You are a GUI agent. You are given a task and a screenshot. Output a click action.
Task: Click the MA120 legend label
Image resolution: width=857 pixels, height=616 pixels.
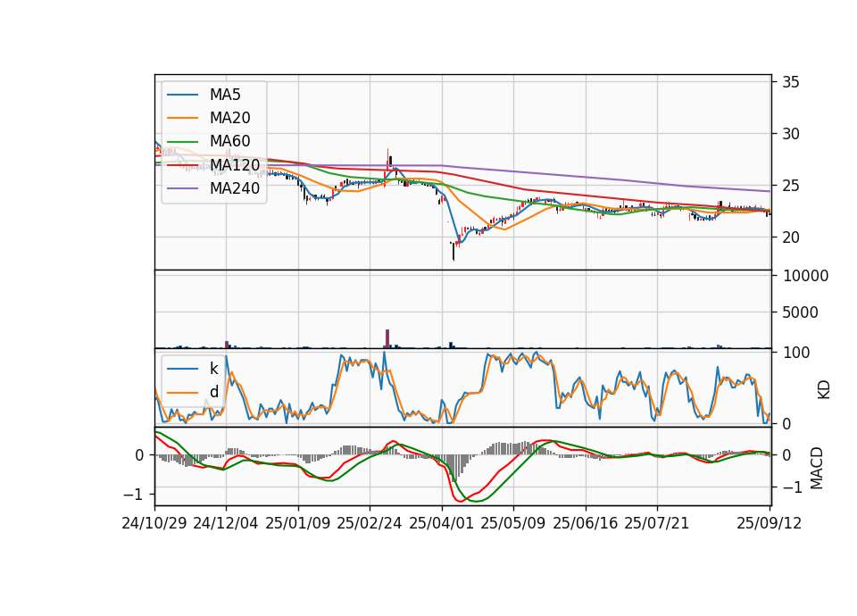pos(235,164)
